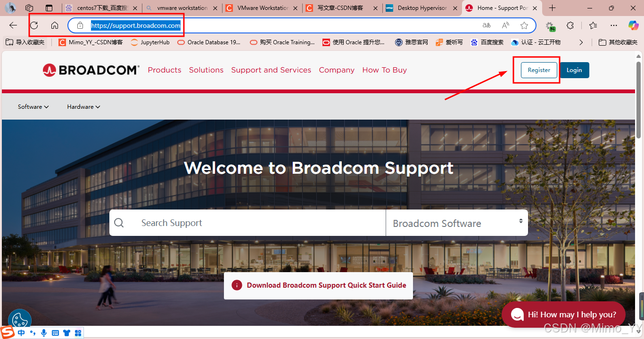
Task: Click the Sogou input method S logo
Action: (x=8, y=332)
